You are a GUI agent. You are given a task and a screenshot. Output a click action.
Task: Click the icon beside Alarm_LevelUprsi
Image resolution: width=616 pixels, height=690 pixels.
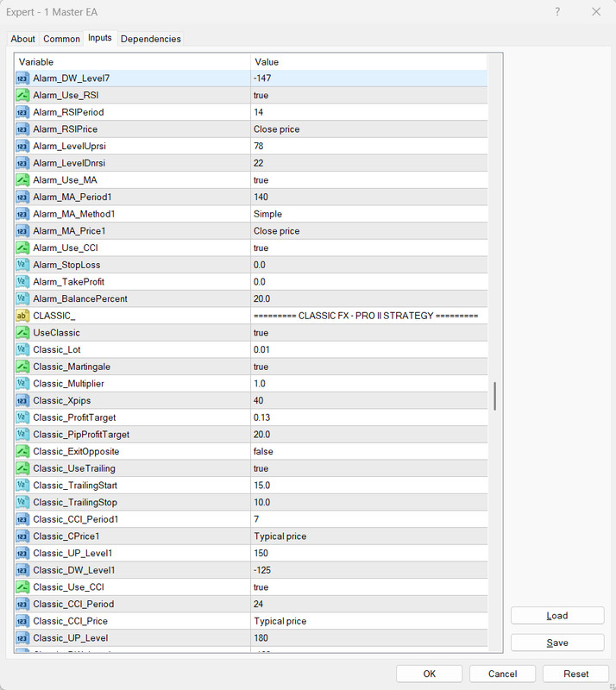coord(22,146)
